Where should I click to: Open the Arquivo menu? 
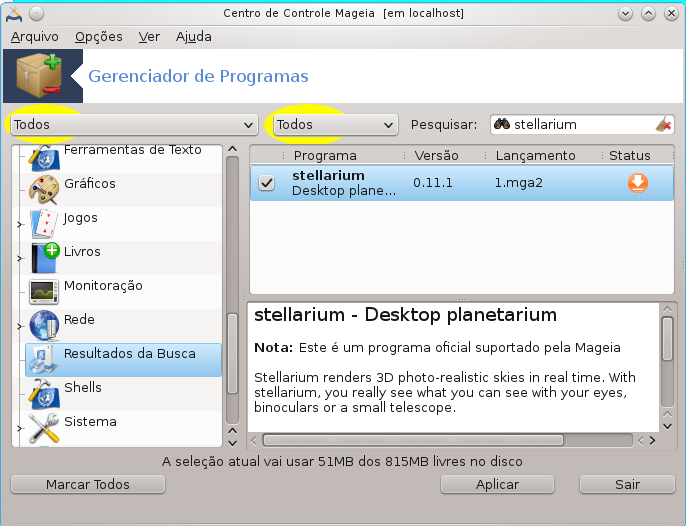(x=35, y=37)
